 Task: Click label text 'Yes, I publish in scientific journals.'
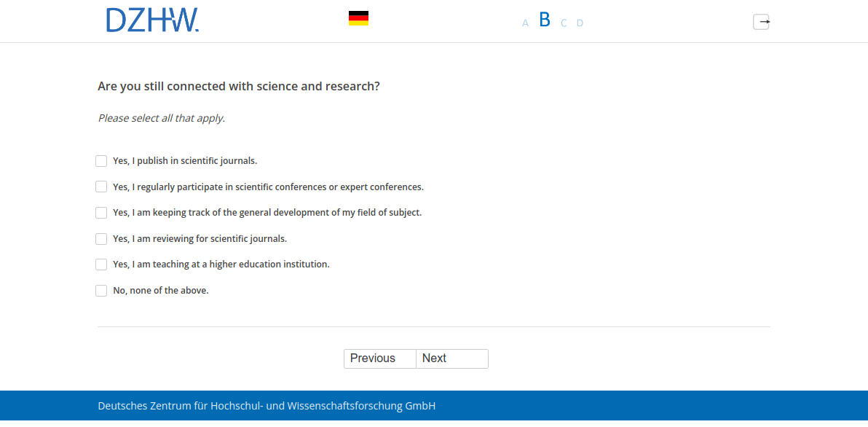coord(185,161)
